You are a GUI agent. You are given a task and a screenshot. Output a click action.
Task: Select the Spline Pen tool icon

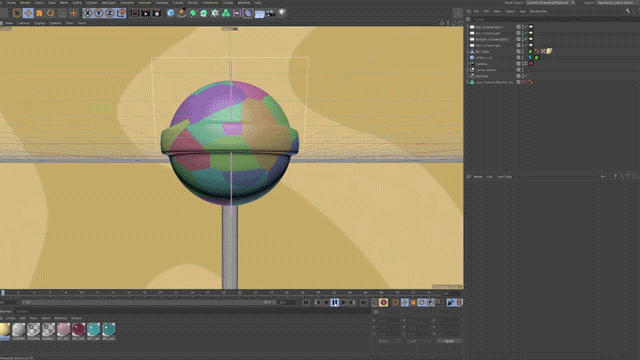[182, 13]
